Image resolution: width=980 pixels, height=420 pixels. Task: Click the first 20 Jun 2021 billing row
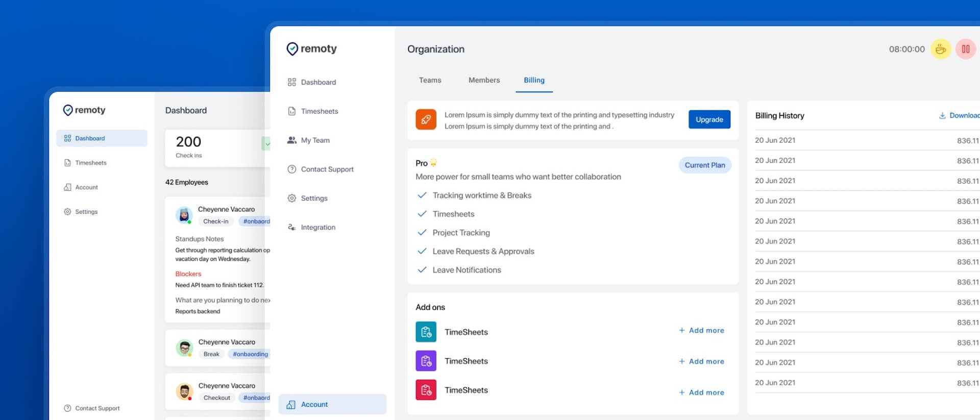[867, 140]
